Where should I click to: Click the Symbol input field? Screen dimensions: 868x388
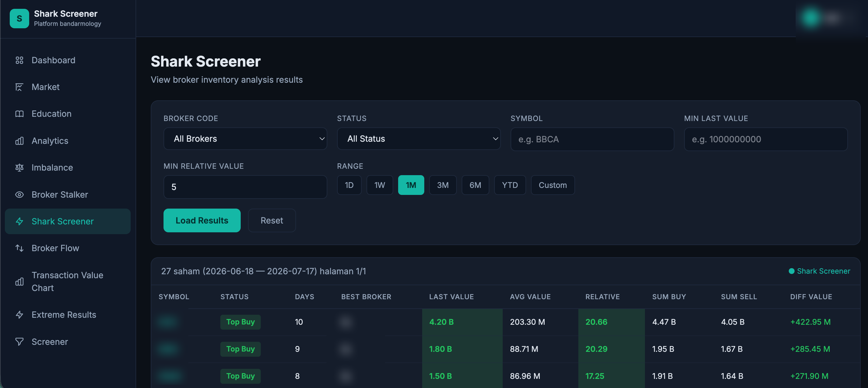pyautogui.click(x=592, y=139)
